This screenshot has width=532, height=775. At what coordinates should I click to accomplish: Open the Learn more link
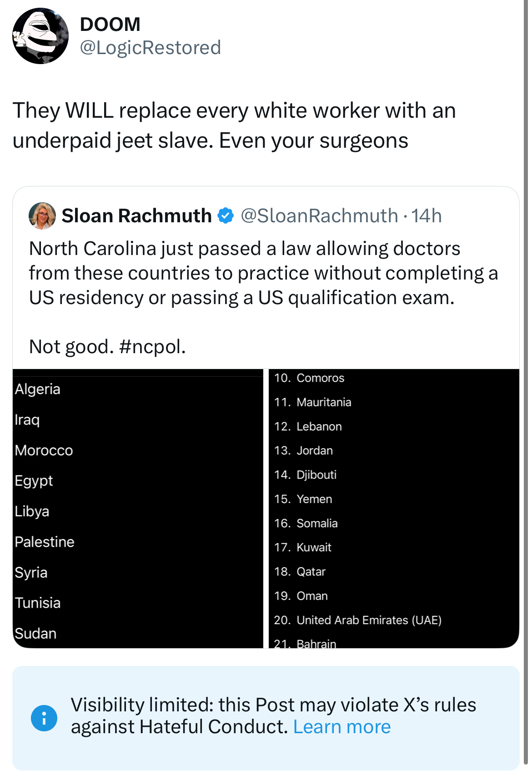point(342,726)
